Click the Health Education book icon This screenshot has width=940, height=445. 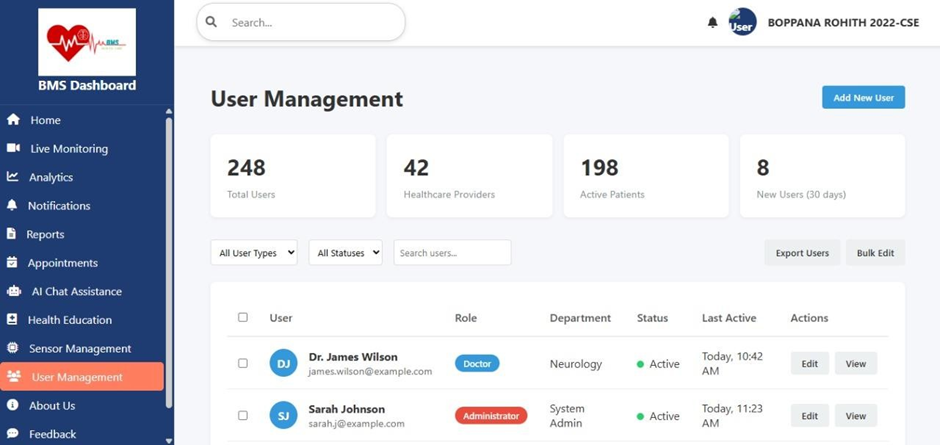12,320
